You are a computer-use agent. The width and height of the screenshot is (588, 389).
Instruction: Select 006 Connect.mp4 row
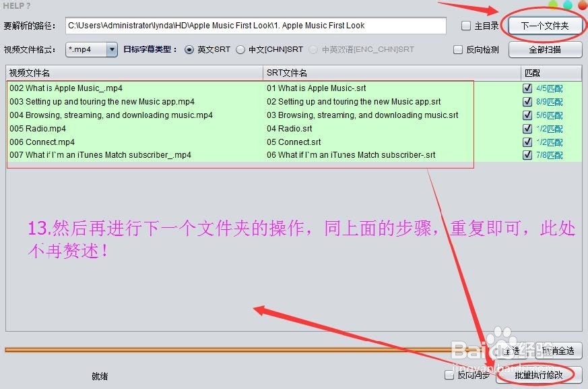42,142
